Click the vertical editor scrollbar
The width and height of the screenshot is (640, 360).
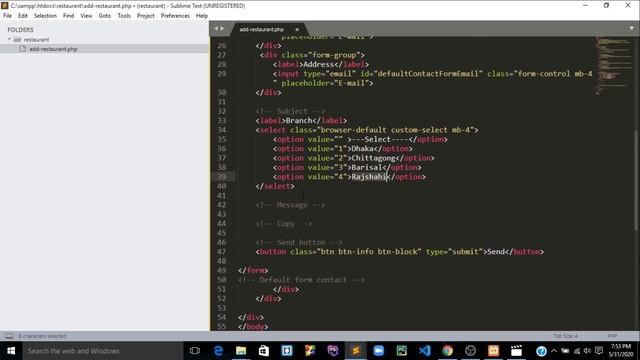point(637,180)
